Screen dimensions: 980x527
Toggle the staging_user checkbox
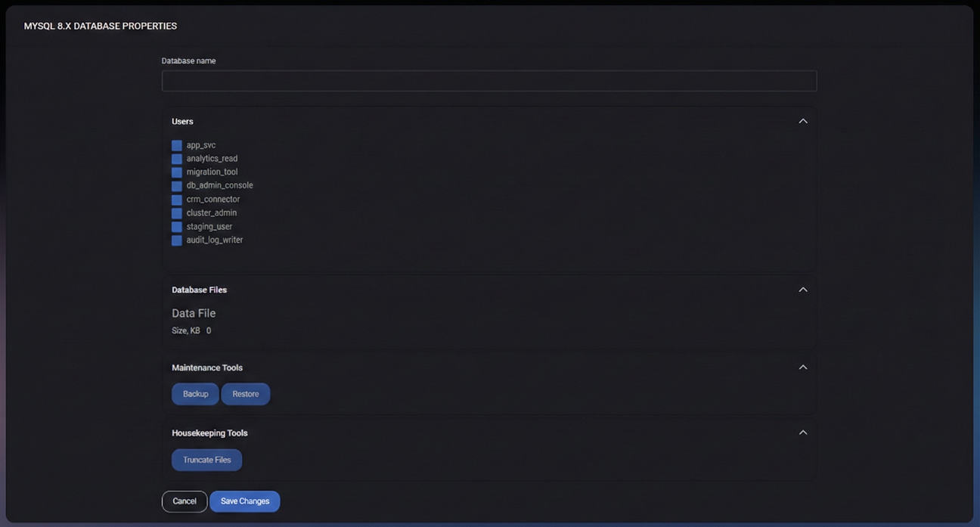[x=176, y=227]
